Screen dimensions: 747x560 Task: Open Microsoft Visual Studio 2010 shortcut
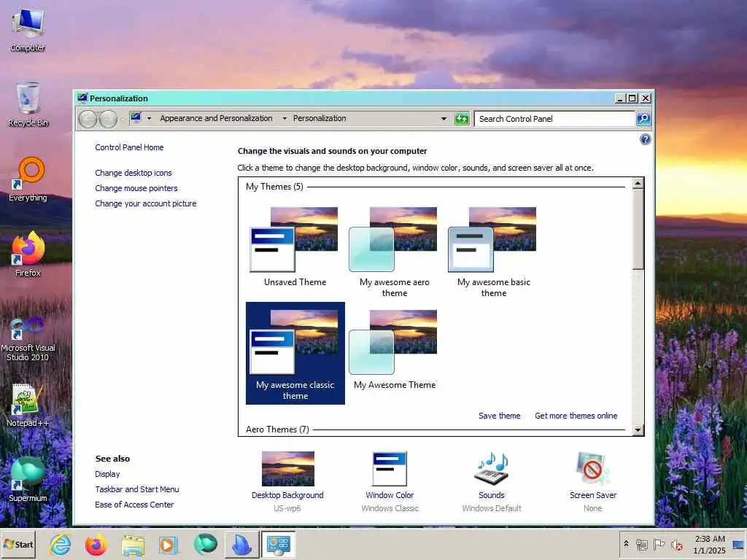tap(28, 339)
